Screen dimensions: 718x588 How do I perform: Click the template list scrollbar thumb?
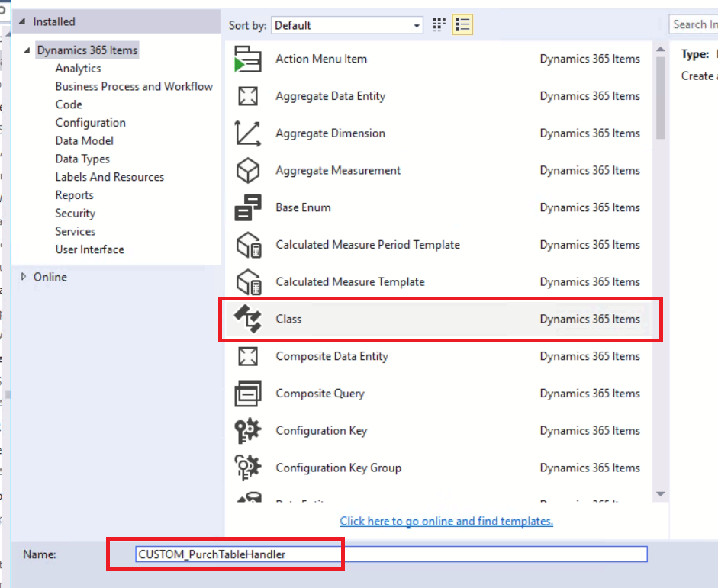pyautogui.click(x=660, y=98)
